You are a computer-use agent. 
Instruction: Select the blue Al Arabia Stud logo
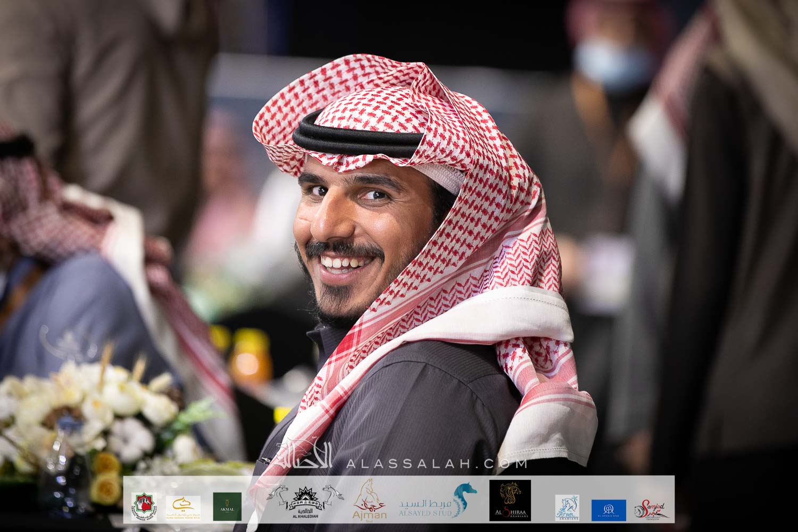[609, 510]
